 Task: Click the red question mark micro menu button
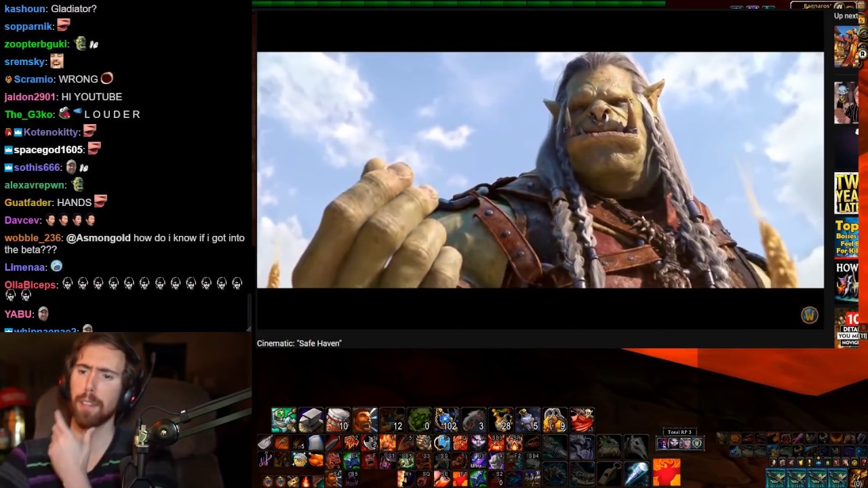click(863, 462)
